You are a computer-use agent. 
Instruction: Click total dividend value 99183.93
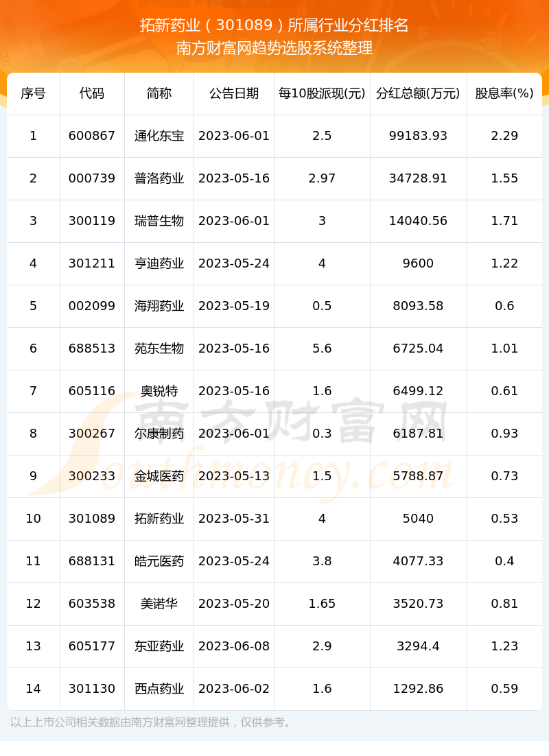(x=418, y=136)
